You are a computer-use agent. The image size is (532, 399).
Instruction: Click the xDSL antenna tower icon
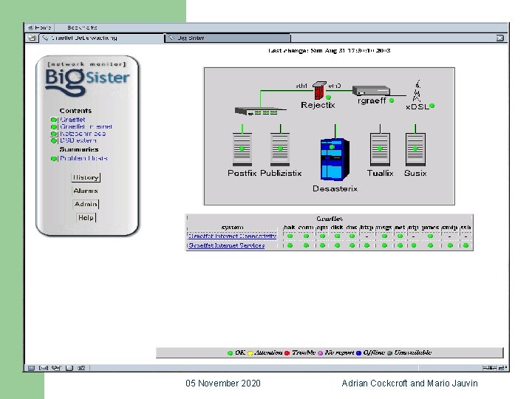point(417,91)
